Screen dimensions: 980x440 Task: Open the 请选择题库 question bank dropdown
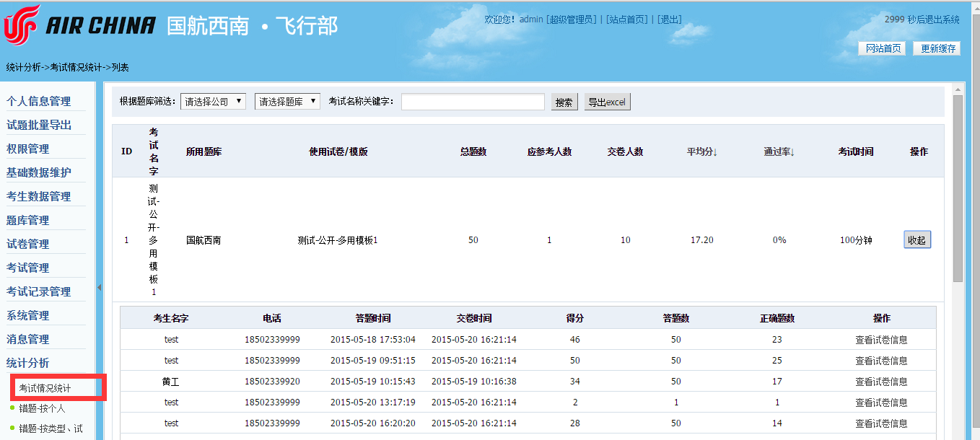[x=287, y=102]
